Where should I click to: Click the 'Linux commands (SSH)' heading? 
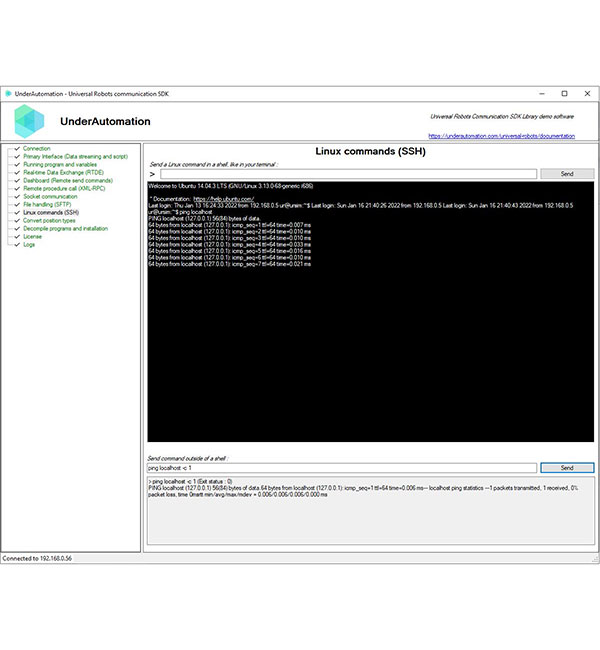pyautogui.click(x=370, y=151)
